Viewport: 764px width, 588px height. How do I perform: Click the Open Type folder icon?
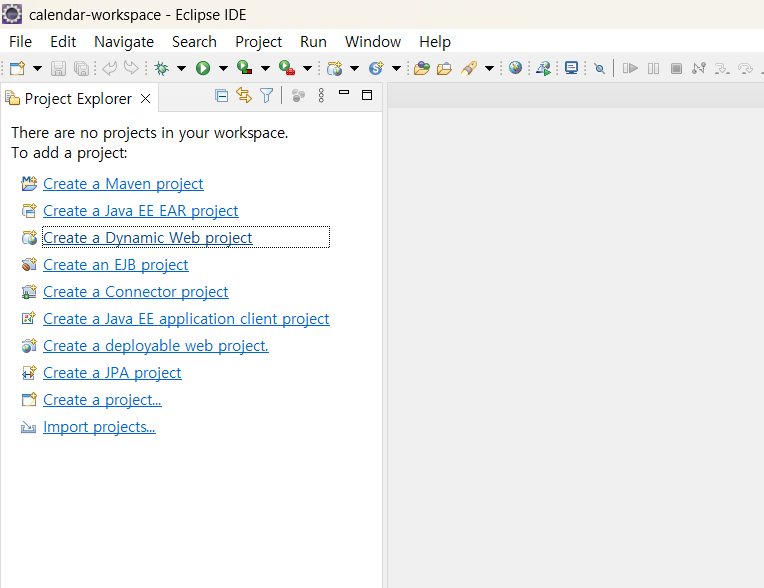click(422, 68)
